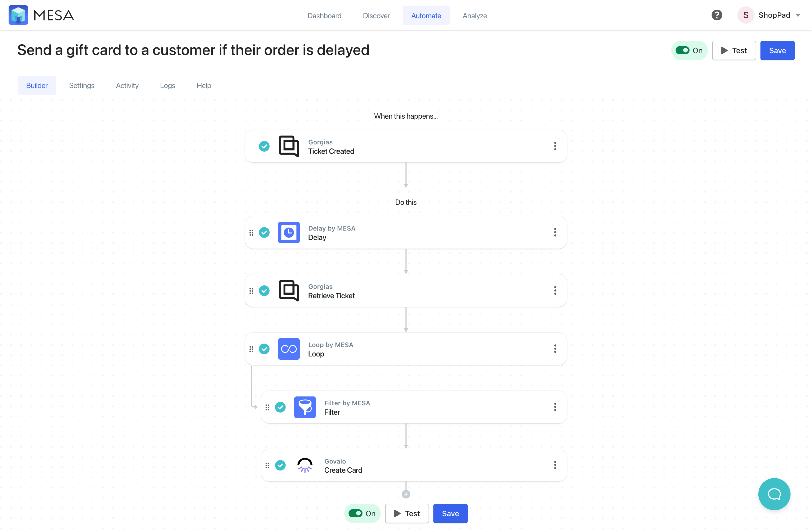Go to the Dashboard nav item
Image resolution: width=812 pixels, height=532 pixels.
tap(324, 16)
